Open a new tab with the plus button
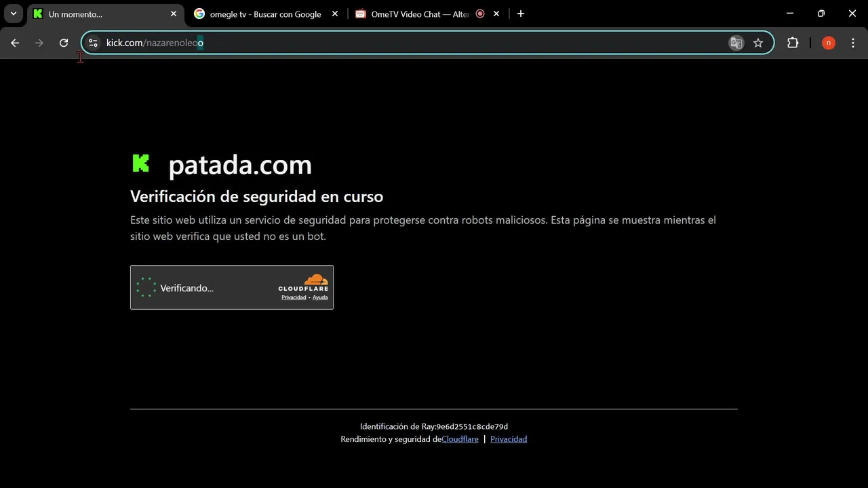This screenshot has width=868, height=488. 521,14
